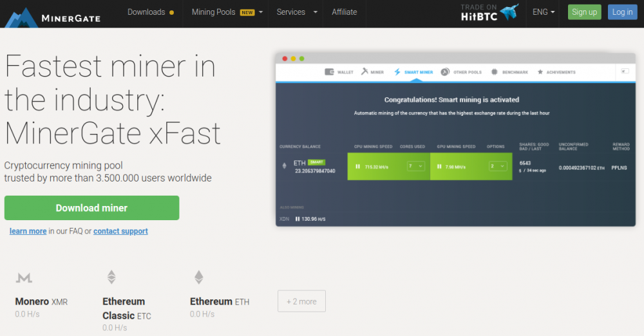Image resolution: width=644 pixels, height=336 pixels.
Task: Select the Smart Miner tab
Action: click(413, 72)
